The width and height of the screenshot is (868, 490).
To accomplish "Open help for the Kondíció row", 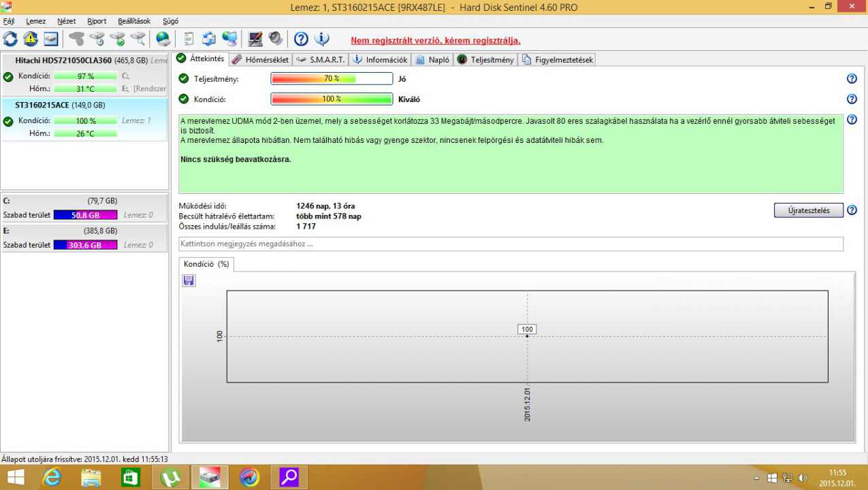I will (x=852, y=99).
